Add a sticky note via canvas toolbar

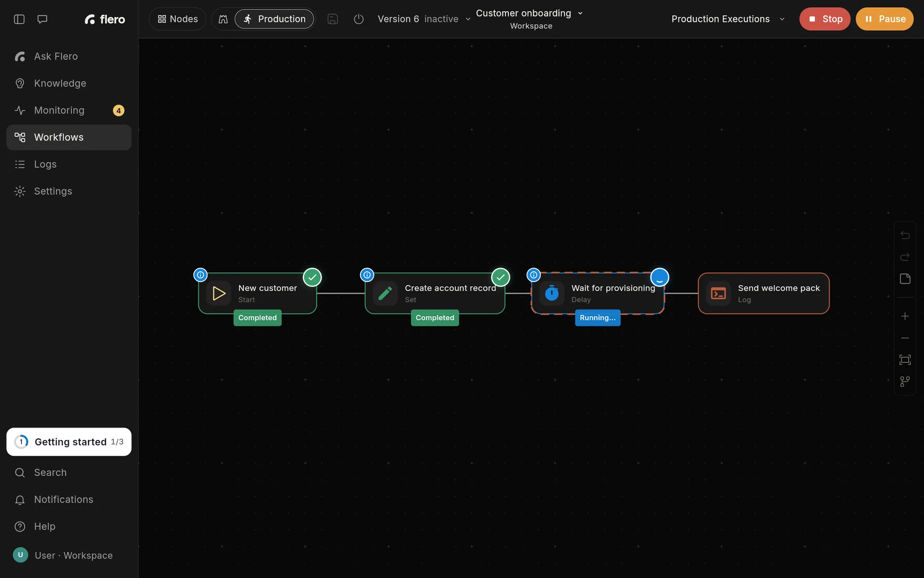tap(905, 278)
